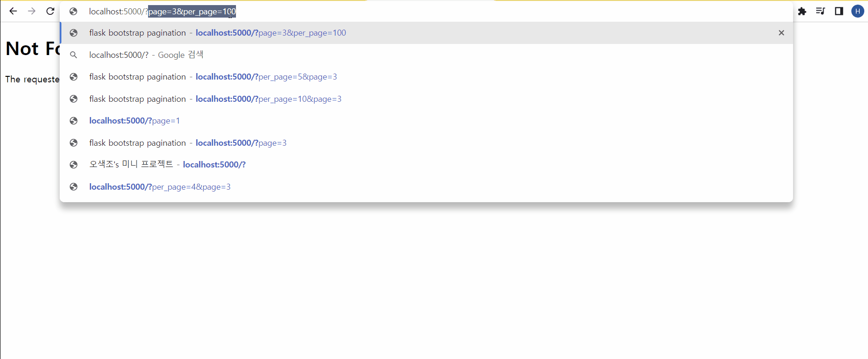Select suggestion localhost:5000/?per_page=4&page=3
This screenshot has width=868, height=359.
[426, 187]
